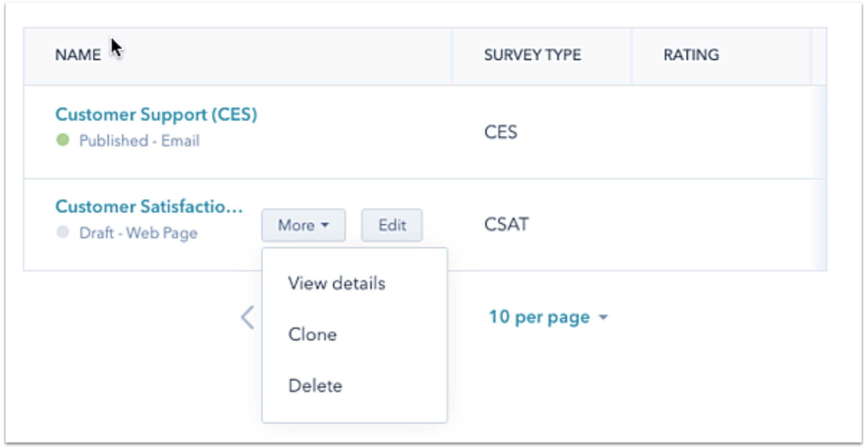This screenshot has height=447, width=868.
Task: Select Clone in the dropdown menu
Action: coord(312,335)
